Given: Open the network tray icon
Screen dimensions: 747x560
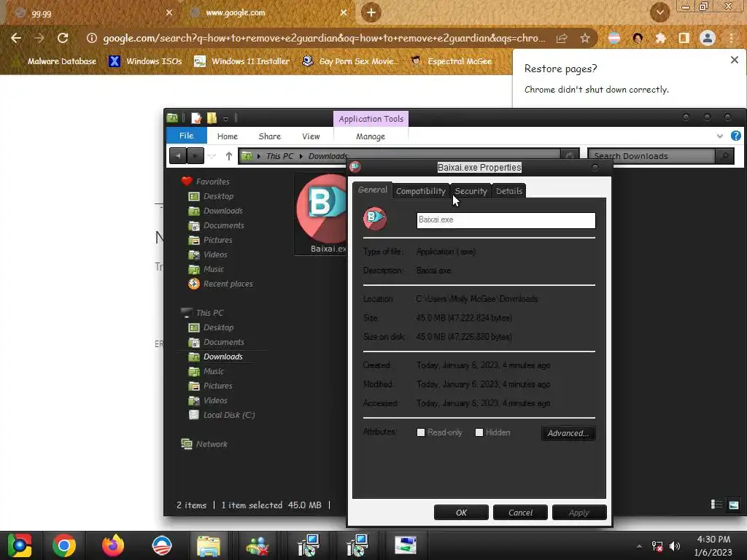Looking at the screenshot, I should tap(657, 545).
